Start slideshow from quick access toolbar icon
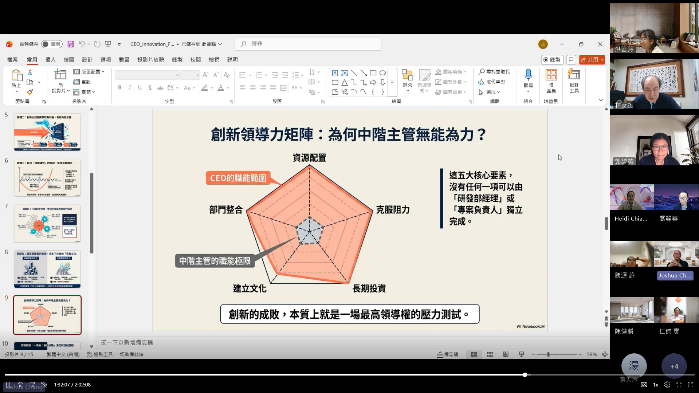Screen dimensions: 699x393 coord(108,44)
